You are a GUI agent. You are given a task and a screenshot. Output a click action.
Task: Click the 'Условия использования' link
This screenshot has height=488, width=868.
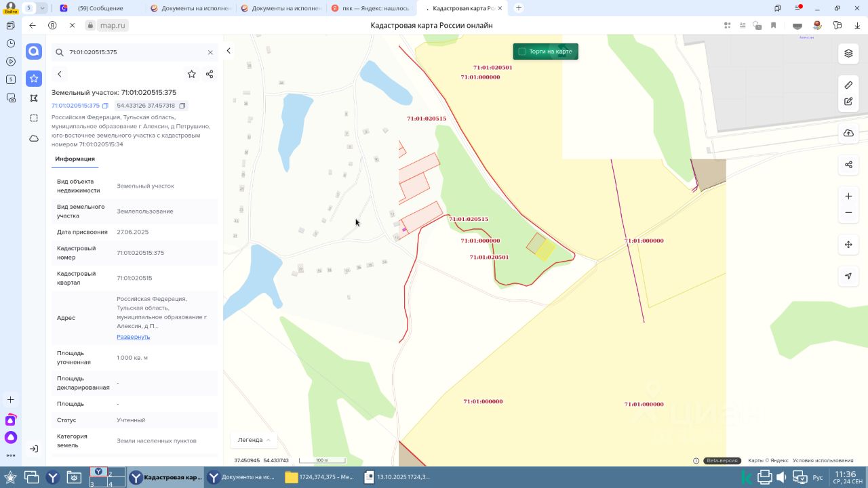tap(823, 461)
